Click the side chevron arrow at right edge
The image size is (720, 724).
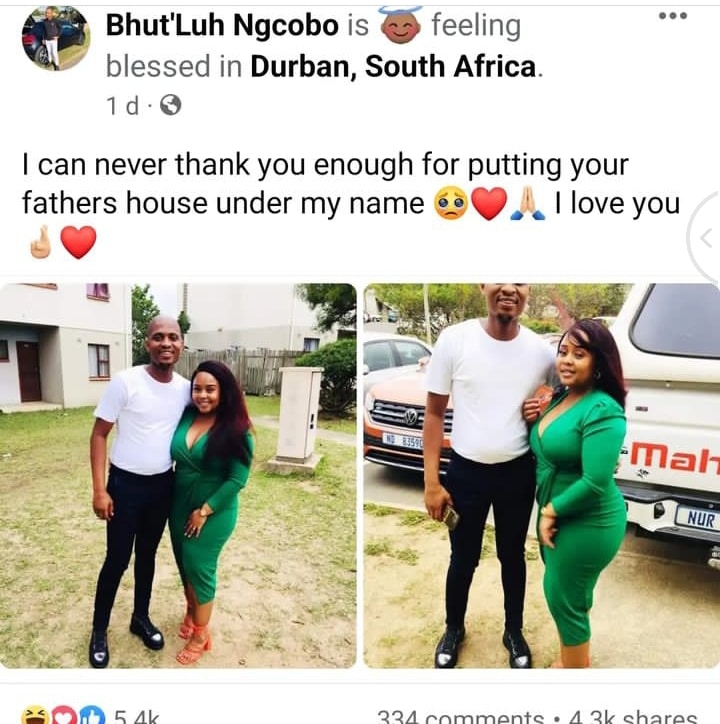click(x=705, y=238)
